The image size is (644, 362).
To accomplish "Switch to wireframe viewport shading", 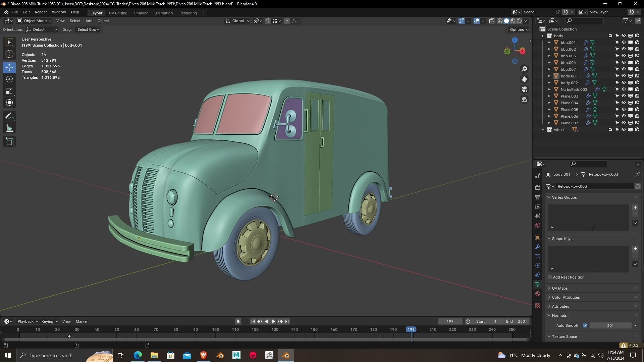I will (500, 21).
